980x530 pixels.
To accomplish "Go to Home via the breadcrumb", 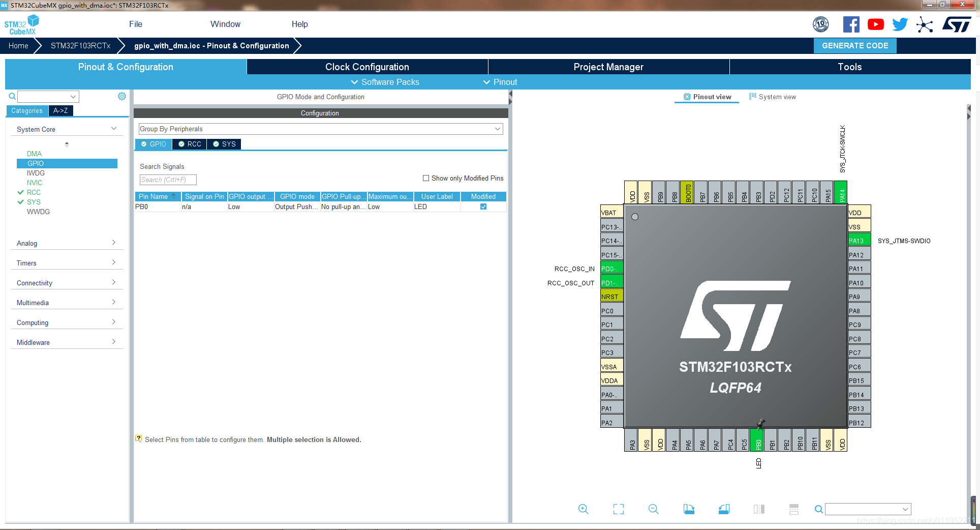I will click(18, 45).
